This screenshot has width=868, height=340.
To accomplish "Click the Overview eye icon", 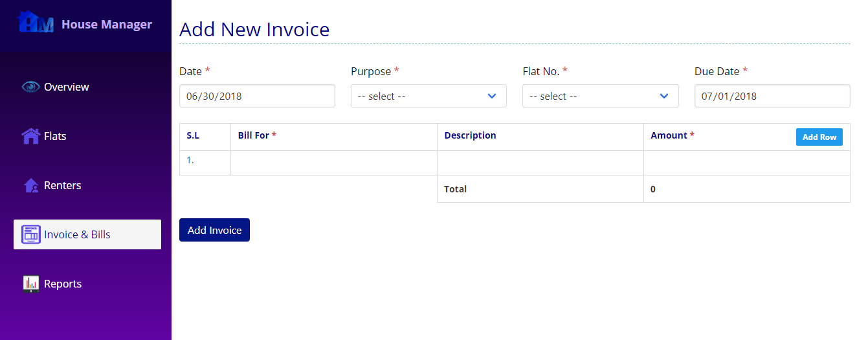I will tap(30, 87).
